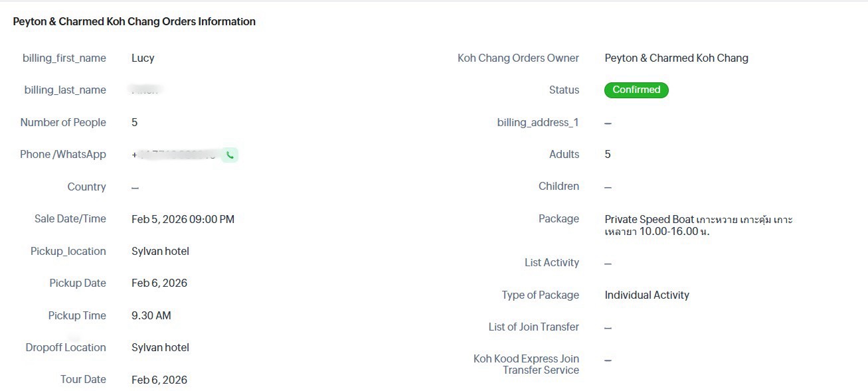This screenshot has height=391, width=868.
Task: Select the Adults count value
Action: coord(608,155)
